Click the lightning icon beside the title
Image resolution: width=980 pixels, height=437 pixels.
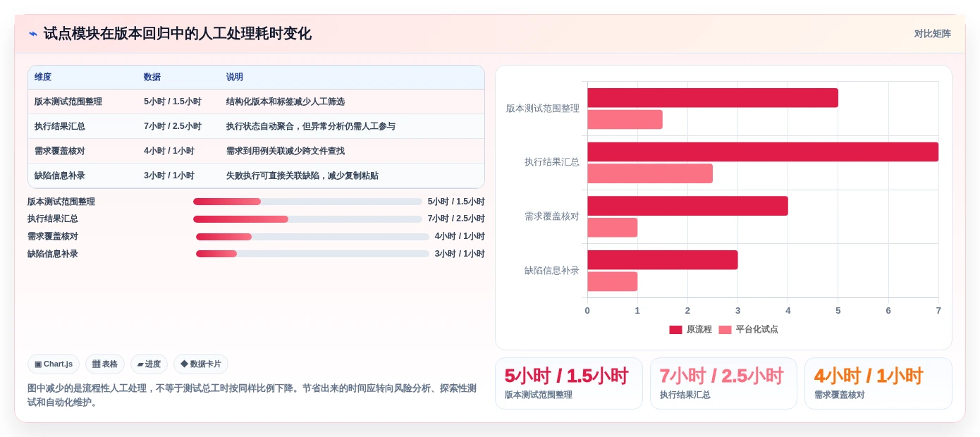33,34
